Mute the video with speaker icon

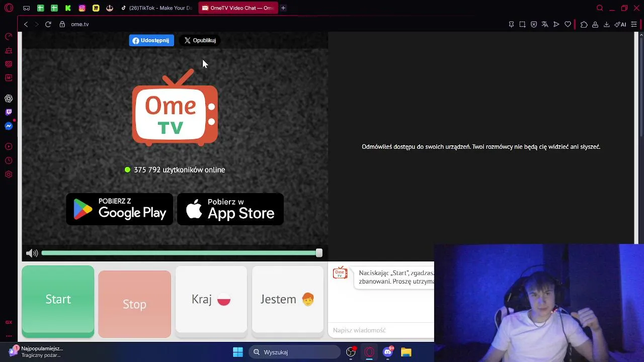click(x=32, y=253)
